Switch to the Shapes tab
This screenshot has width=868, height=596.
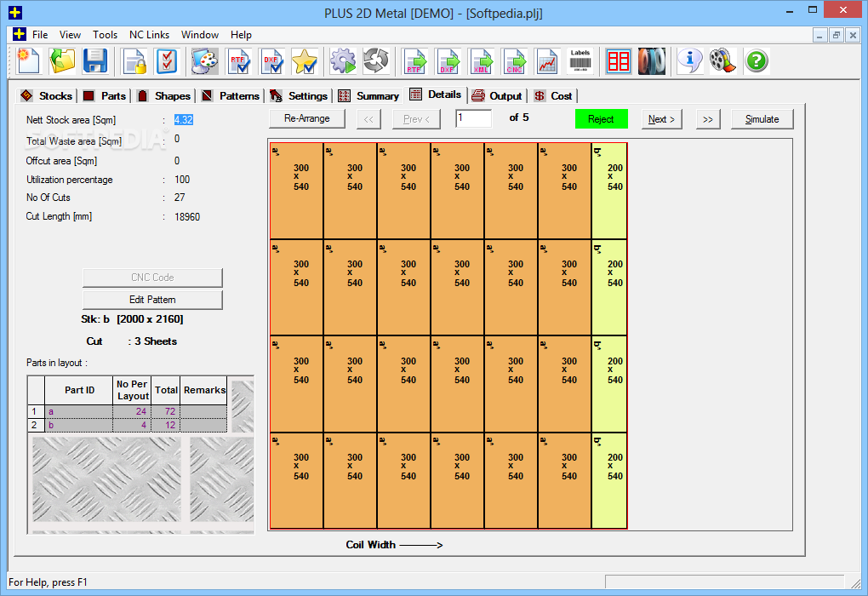(164, 96)
